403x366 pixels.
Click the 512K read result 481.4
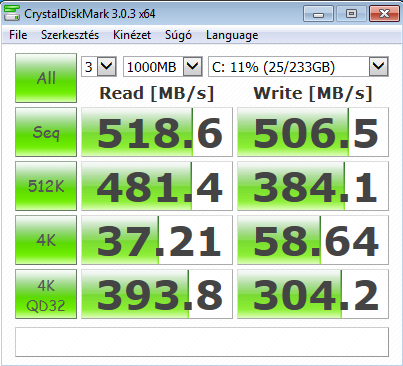coord(157,186)
